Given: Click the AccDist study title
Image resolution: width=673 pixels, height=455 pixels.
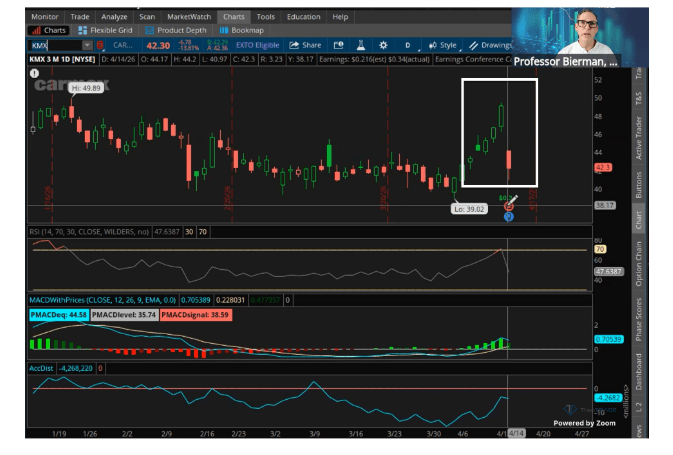Looking at the screenshot, I should coord(41,368).
